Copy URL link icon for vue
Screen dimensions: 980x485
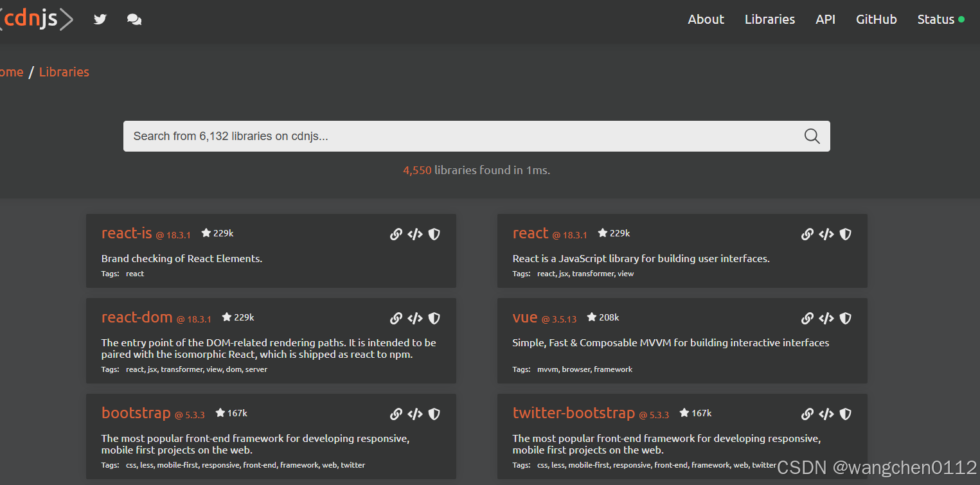pos(807,318)
